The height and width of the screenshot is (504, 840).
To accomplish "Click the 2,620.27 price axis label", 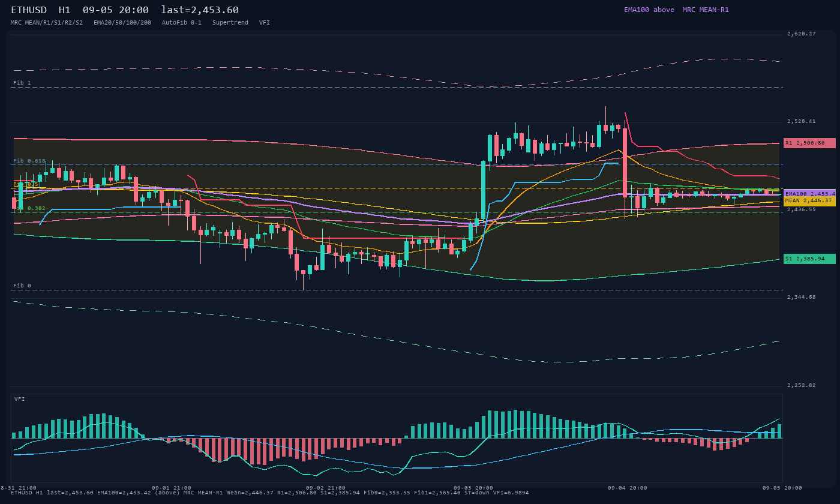I will (802, 34).
